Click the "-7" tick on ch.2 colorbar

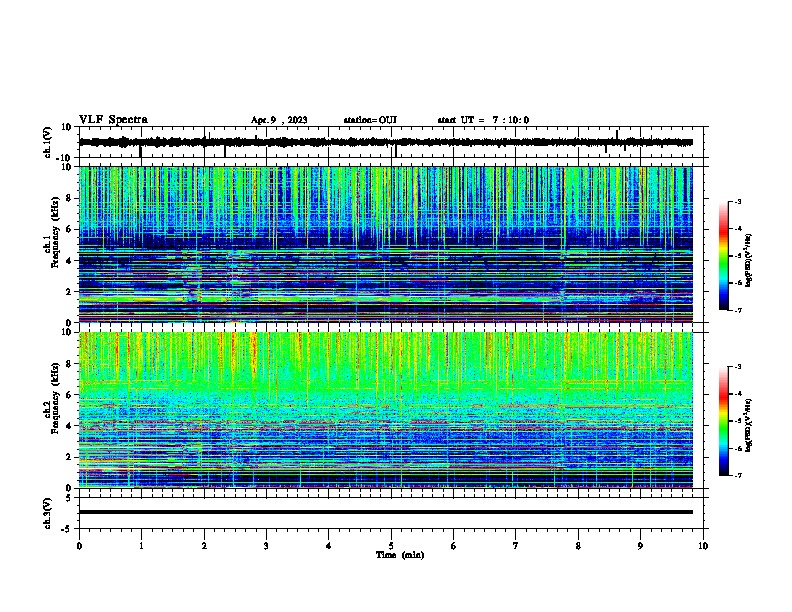pyautogui.click(x=737, y=475)
